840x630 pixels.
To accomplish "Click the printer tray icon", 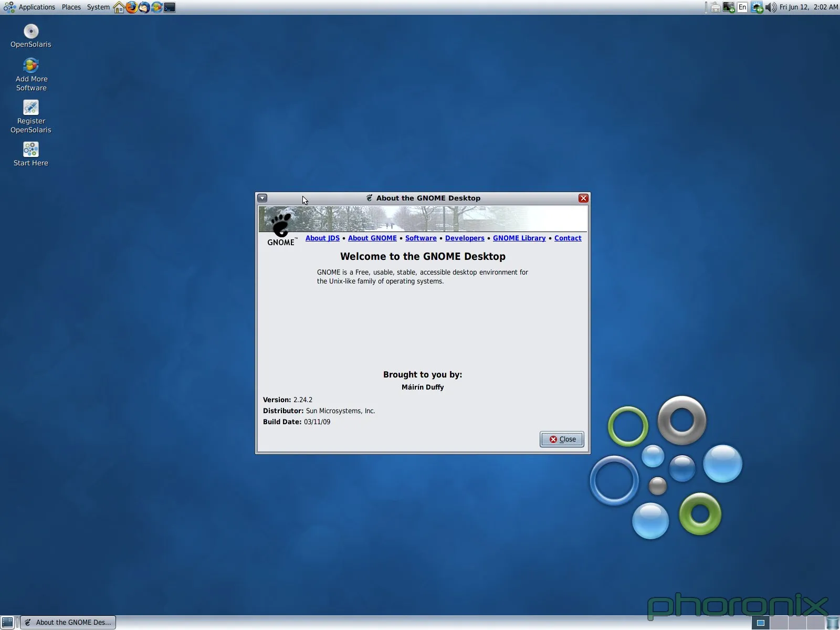I will (715, 7).
